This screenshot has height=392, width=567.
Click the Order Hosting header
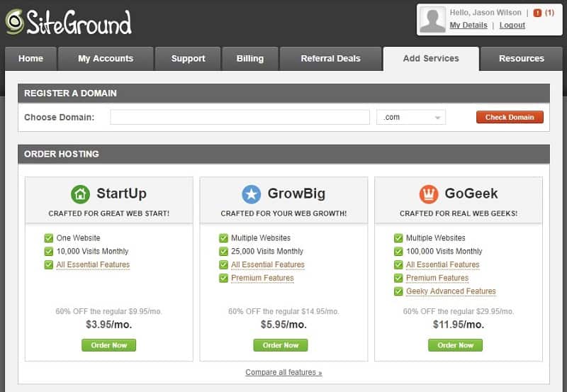tap(284, 154)
